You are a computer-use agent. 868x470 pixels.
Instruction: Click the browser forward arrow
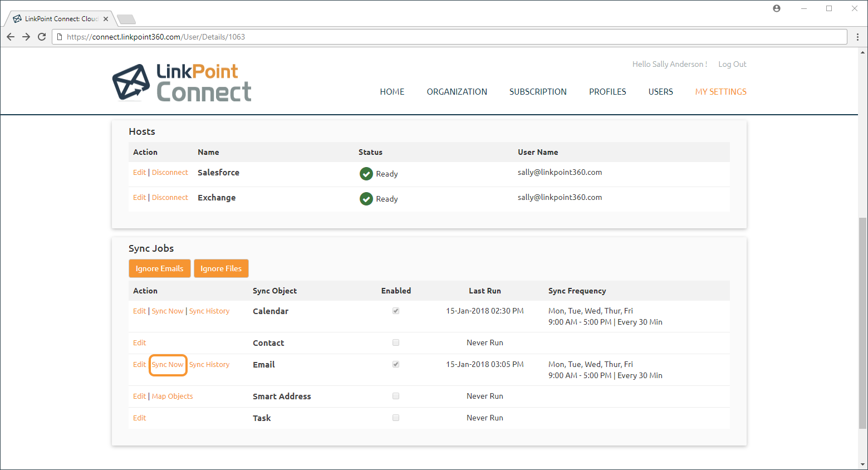[26, 37]
